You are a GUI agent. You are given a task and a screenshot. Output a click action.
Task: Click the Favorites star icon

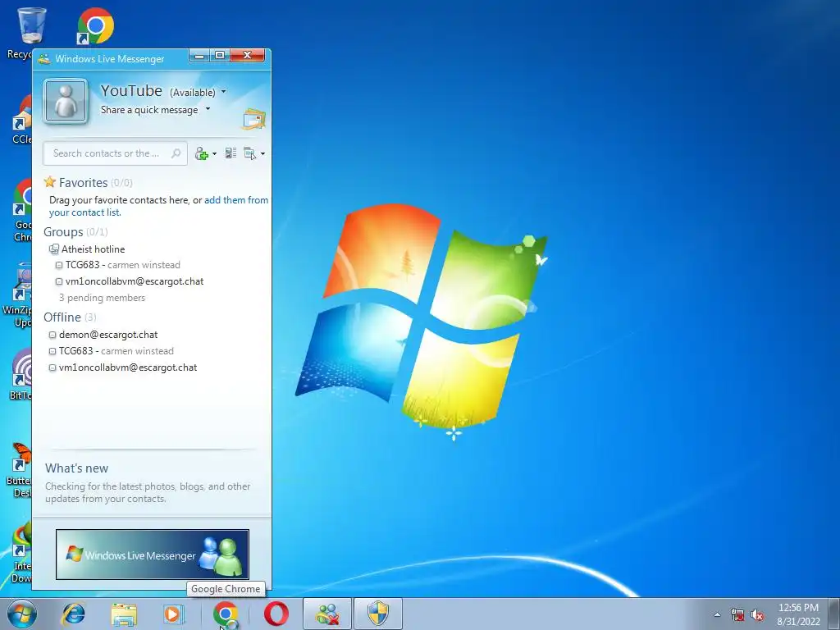[50, 181]
